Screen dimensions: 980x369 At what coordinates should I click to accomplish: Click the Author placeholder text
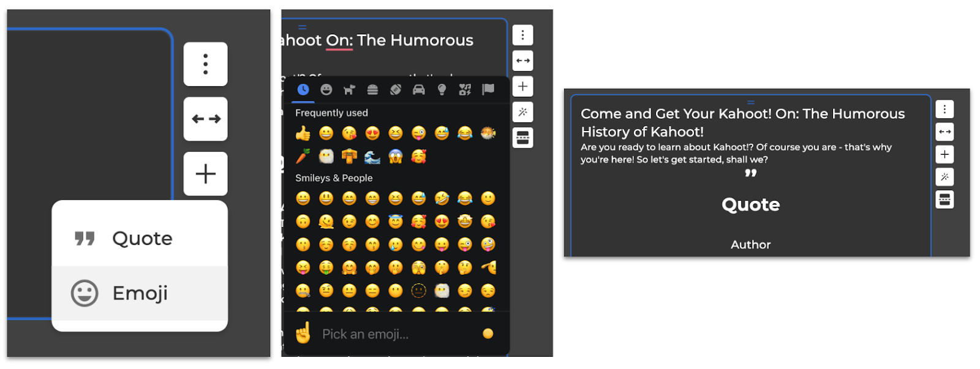point(750,245)
